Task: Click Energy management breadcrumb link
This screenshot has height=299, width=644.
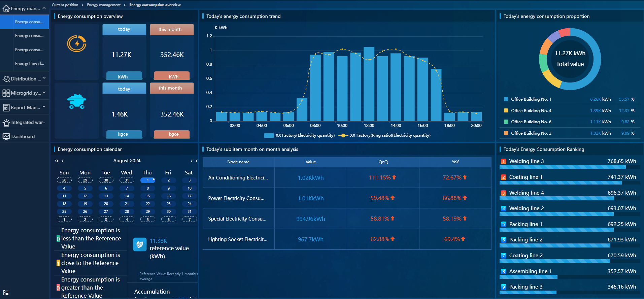Action: (x=103, y=5)
